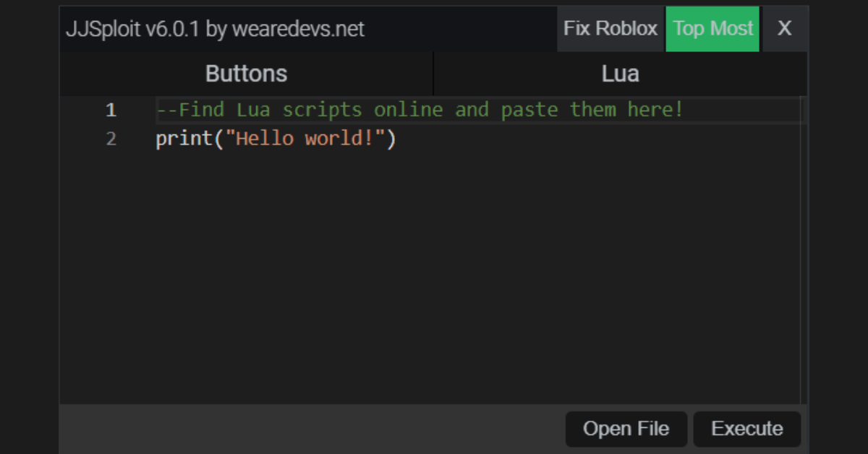
Task: Select the Lua tab
Action: click(620, 73)
